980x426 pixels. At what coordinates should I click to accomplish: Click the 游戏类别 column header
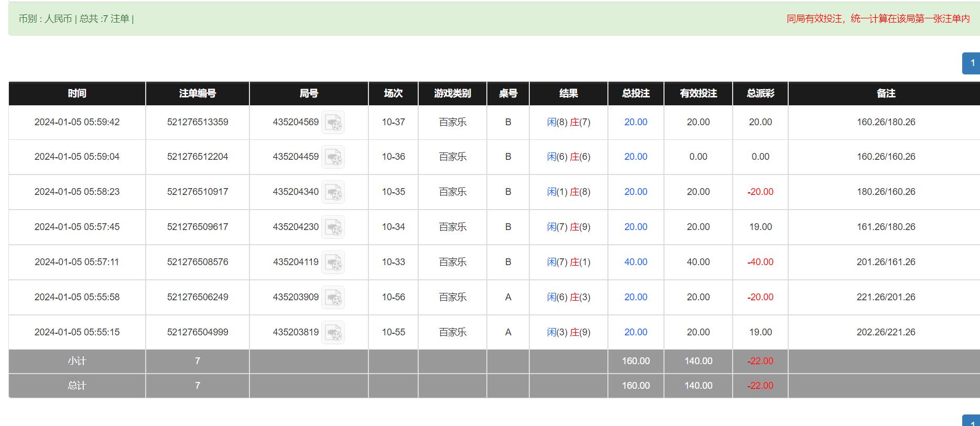click(x=452, y=93)
